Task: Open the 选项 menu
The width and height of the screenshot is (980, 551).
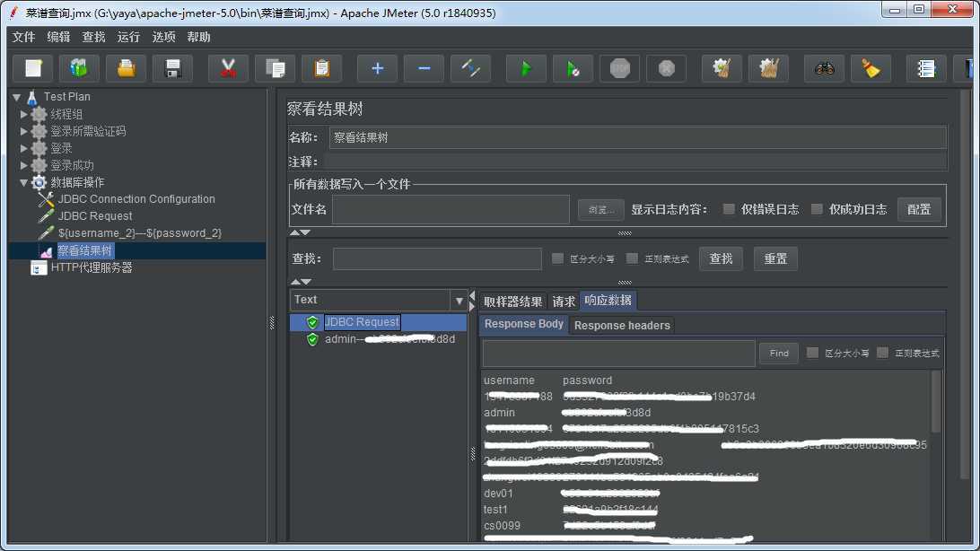Action: click(163, 37)
